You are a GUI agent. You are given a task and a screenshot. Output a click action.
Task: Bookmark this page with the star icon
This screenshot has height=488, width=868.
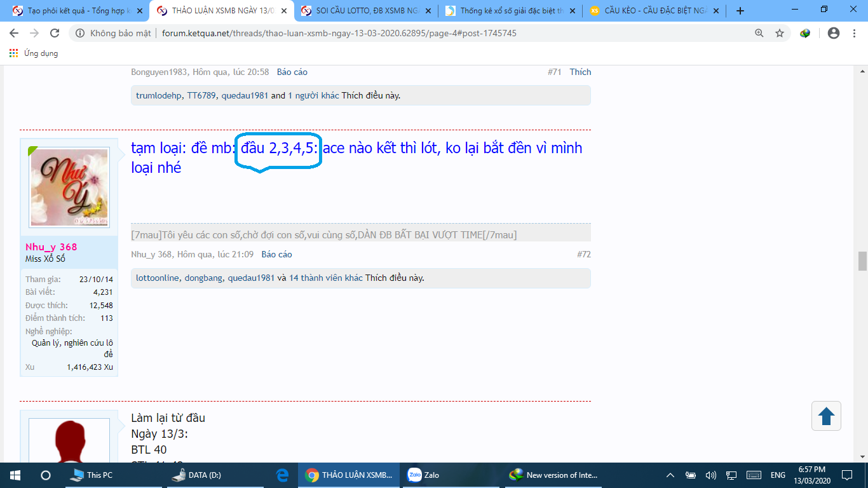[x=780, y=33]
